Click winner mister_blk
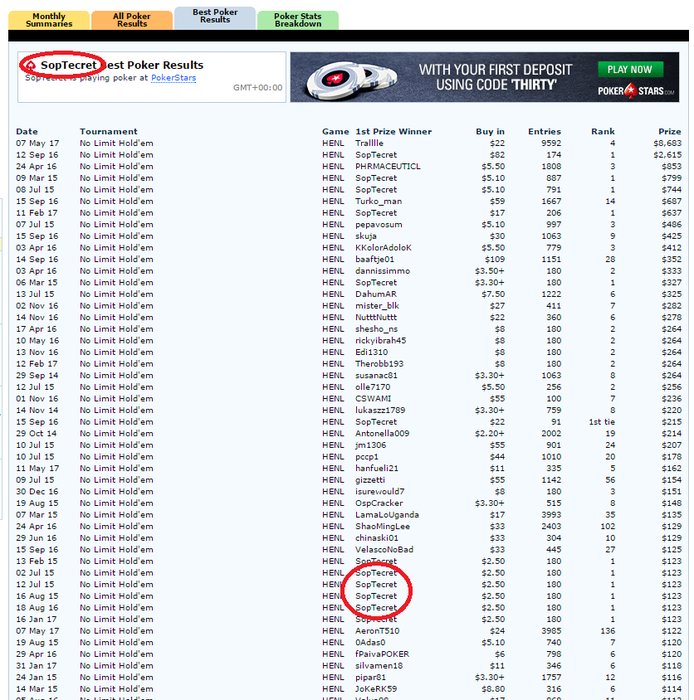The height and width of the screenshot is (700, 694). click(377, 305)
